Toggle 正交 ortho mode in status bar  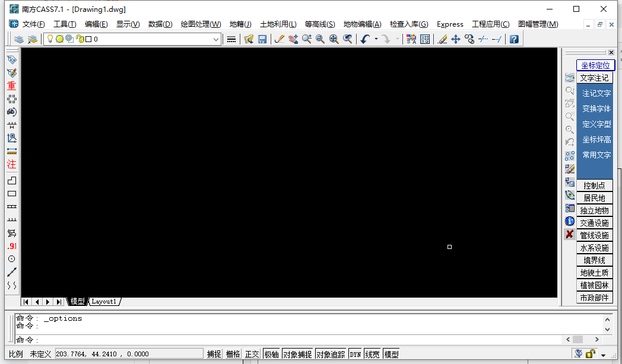tap(251, 353)
